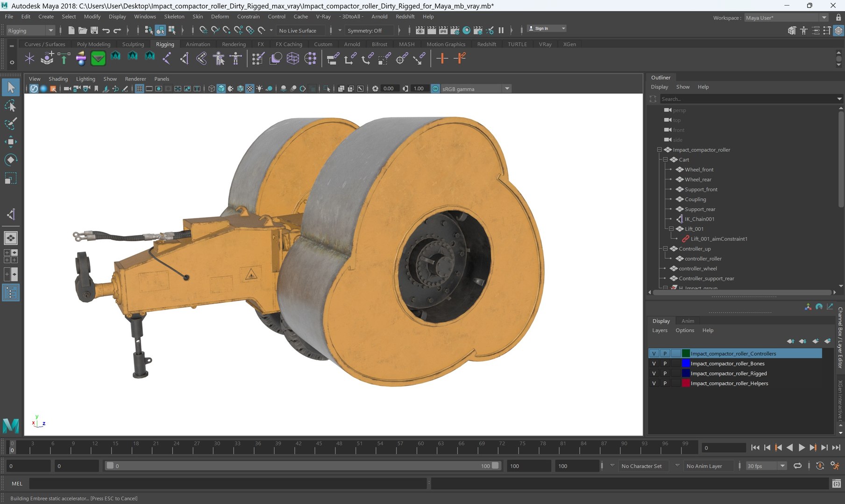Collapse the Impact_compactor_roller node
This screenshot has width=845, height=504.
[659, 150]
